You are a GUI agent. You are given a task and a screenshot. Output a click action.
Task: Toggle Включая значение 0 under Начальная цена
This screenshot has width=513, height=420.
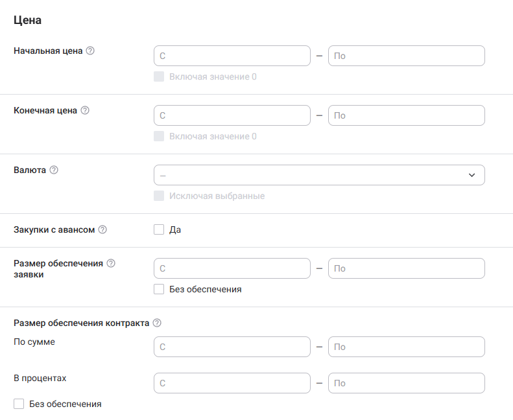(x=159, y=76)
